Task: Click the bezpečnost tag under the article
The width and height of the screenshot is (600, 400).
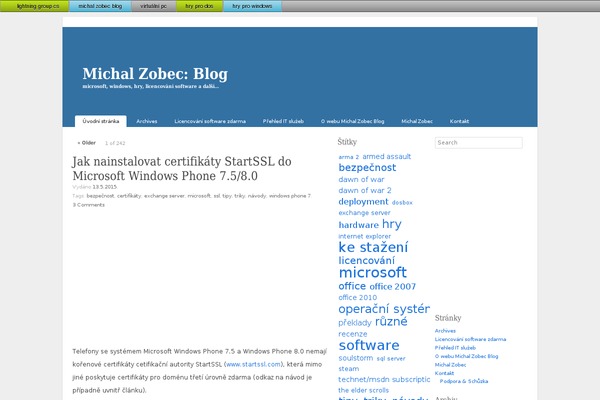Action: tap(100, 196)
